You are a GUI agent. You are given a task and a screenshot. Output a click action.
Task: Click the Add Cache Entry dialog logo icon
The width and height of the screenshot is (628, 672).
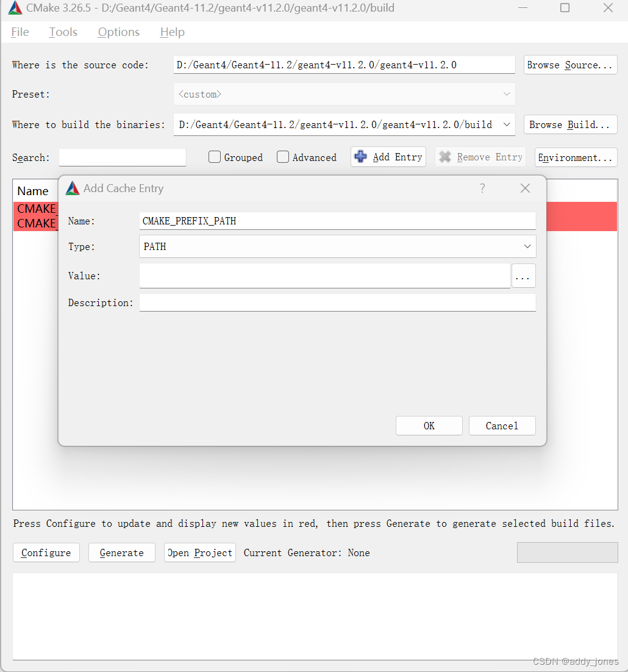[x=73, y=188]
